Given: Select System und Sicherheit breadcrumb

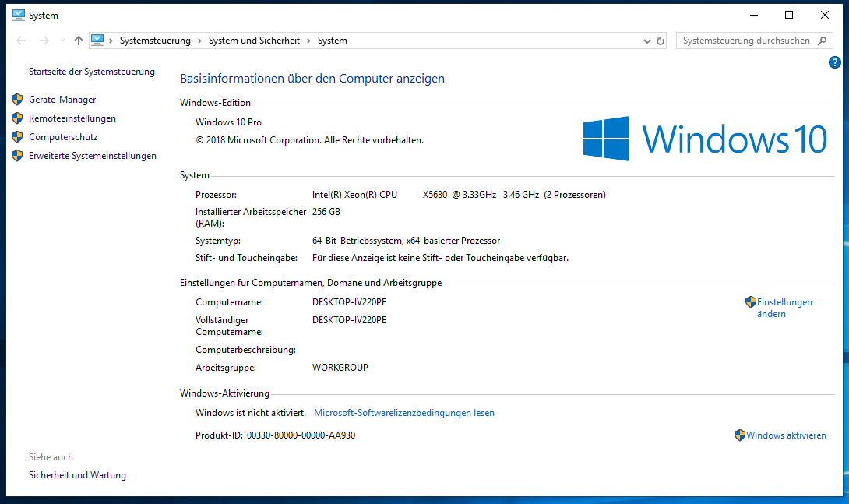Looking at the screenshot, I should pyautogui.click(x=254, y=41).
